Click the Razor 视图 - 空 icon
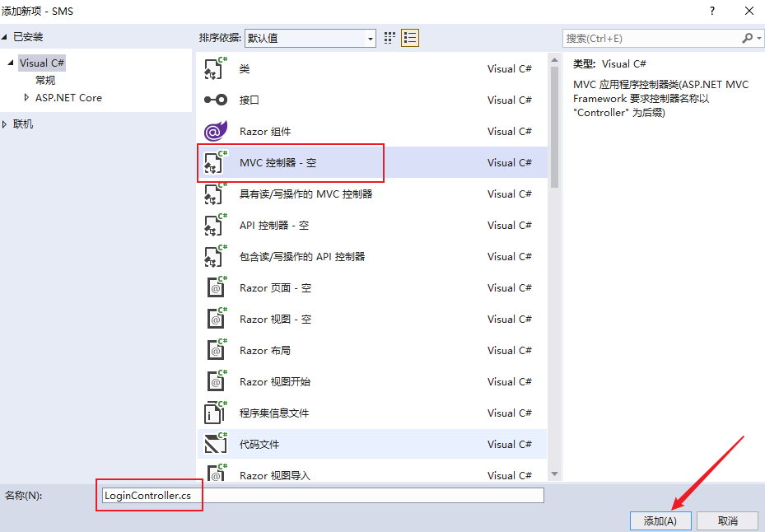Viewport: 765px width, 532px height. pos(216,319)
